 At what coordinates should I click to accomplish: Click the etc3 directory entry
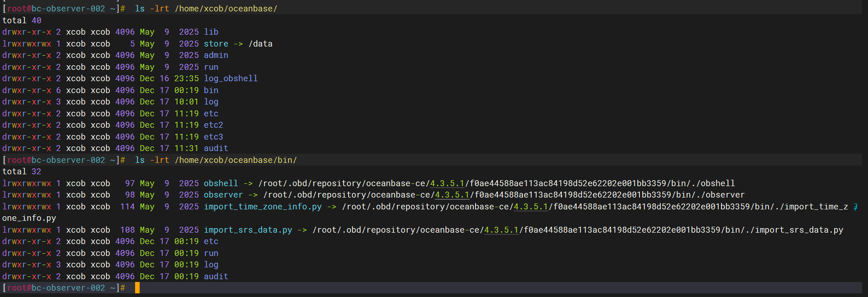213,137
